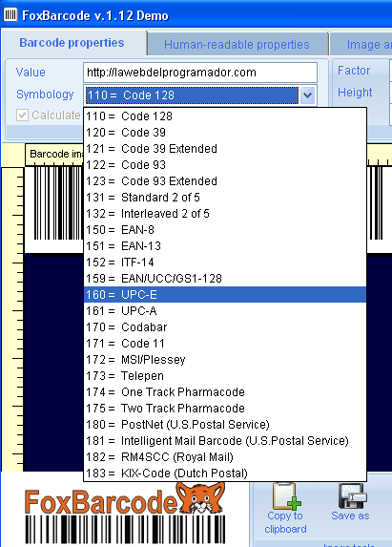392x547 pixels.
Task: Click the Save as label
Action: 350,515
